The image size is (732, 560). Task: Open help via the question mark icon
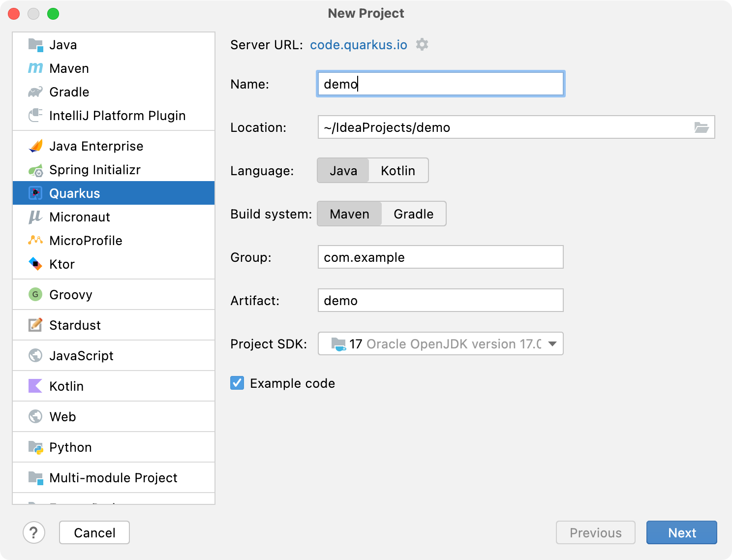coord(34,532)
